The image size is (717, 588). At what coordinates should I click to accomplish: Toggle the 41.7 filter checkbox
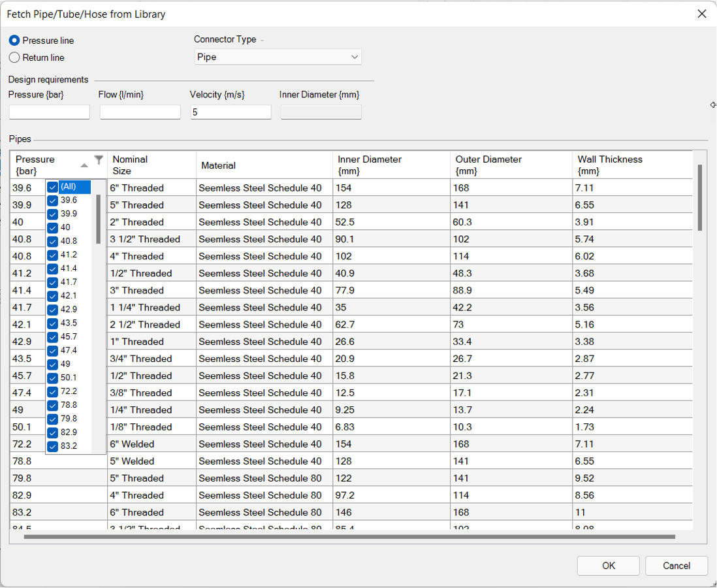(x=53, y=283)
